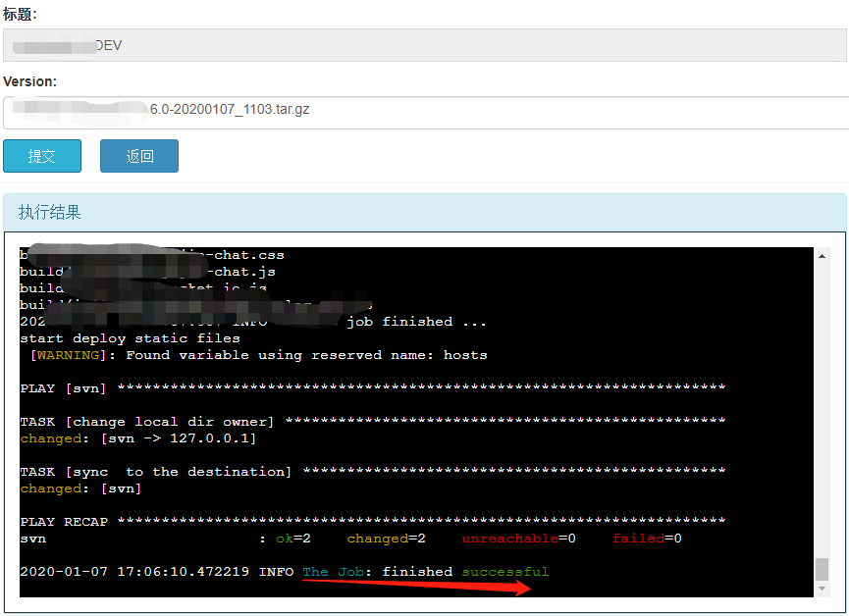Click the 'PLAY [svn]' line
The width and height of the screenshot is (849, 616).
(373, 388)
